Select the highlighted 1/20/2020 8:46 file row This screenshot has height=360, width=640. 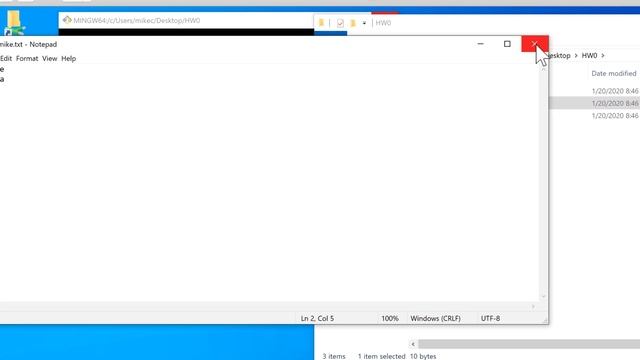pyautogui.click(x=594, y=103)
